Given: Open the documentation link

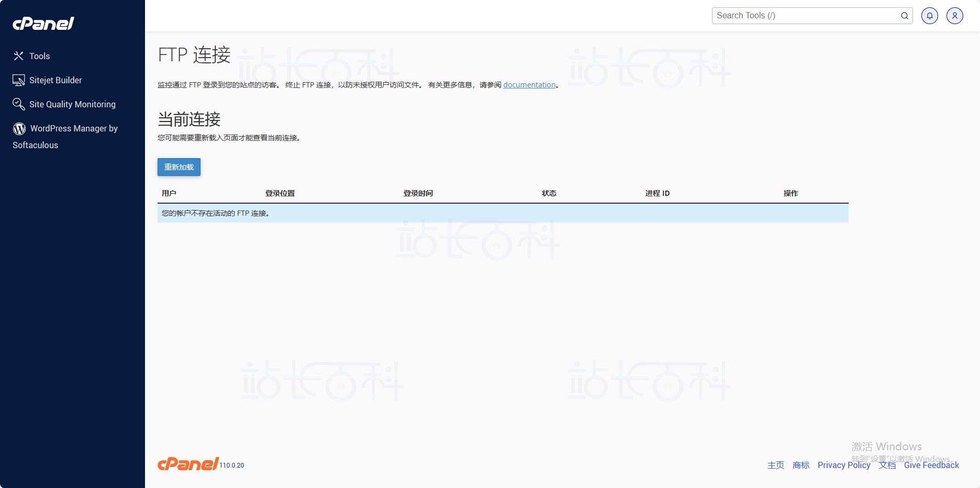Looking at the screenshot, I should 529,84.
